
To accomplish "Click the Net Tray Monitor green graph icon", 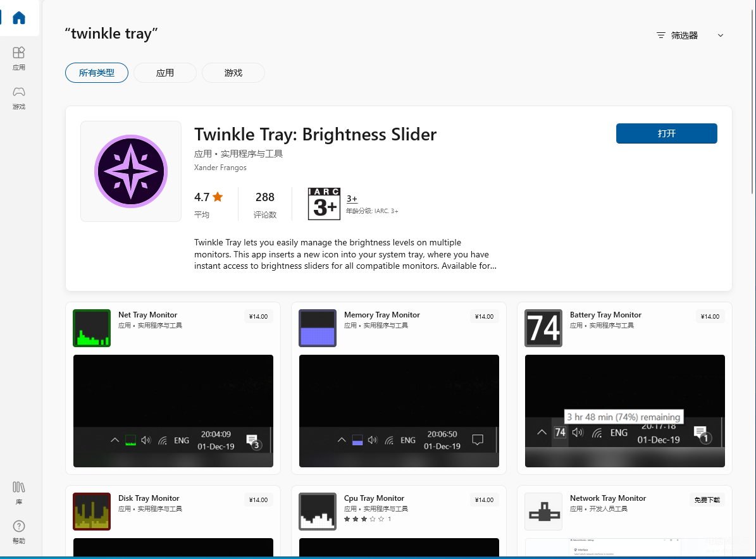I will click(92, 328).
